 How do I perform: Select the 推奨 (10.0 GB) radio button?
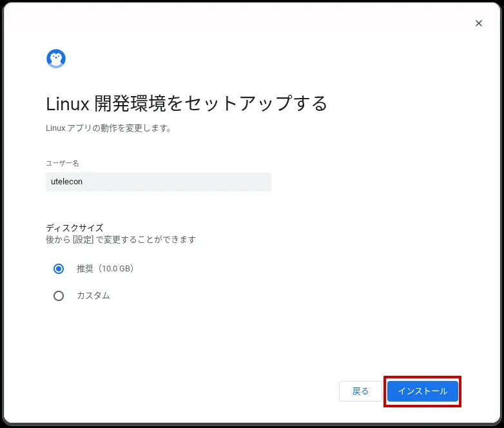point(59,269)
